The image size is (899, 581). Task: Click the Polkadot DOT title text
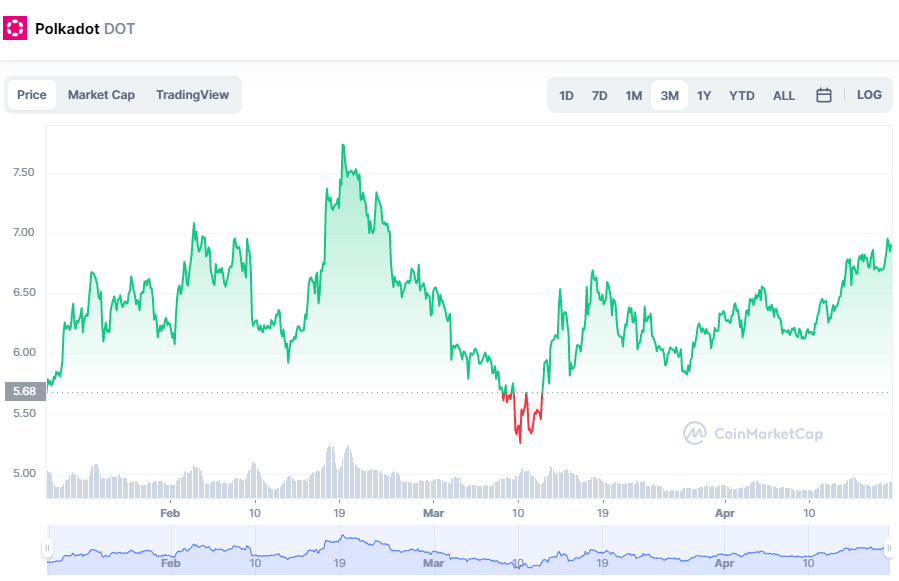point(85,29)
